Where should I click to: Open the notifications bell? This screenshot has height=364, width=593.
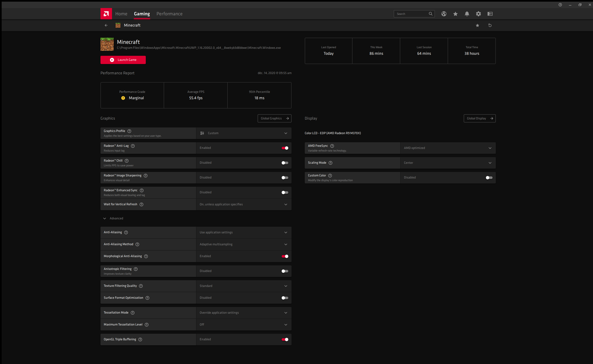pos(467,14)
